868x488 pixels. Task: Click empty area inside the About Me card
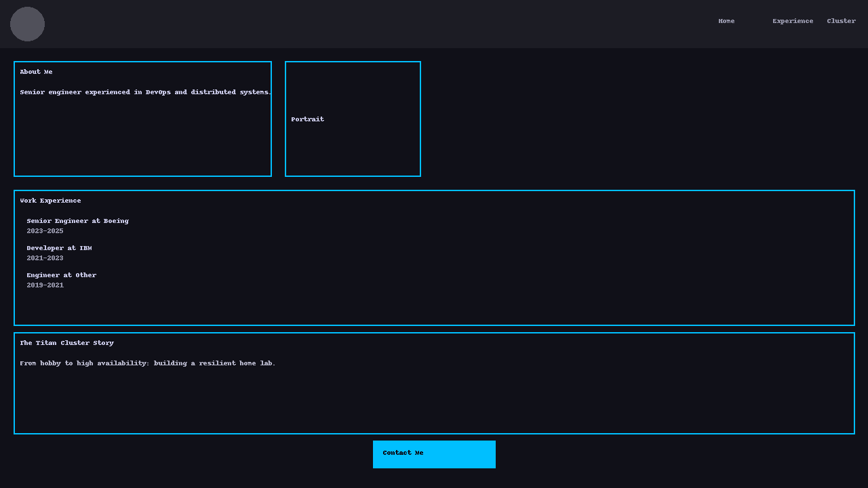pyautogui.click(x=142, y=142)
